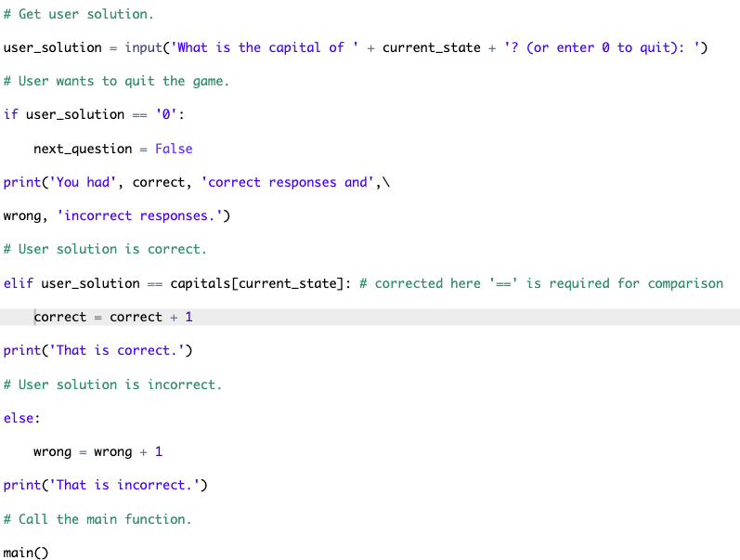740x560 pixels.
Task: Click the line wrong, 'incorrect responses.')
Action: (117, 215)
